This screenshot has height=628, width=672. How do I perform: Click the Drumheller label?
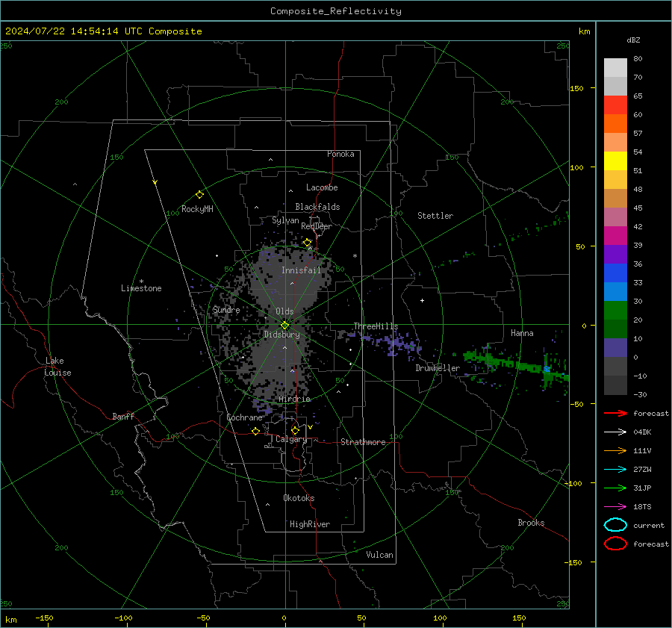(x=438, y=368)
